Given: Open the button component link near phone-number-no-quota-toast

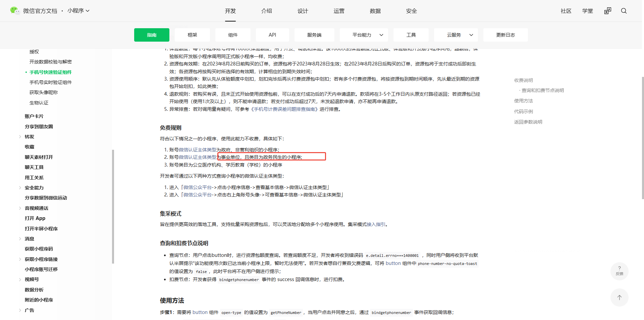Looking at the screenshot, I should [393, 263].
